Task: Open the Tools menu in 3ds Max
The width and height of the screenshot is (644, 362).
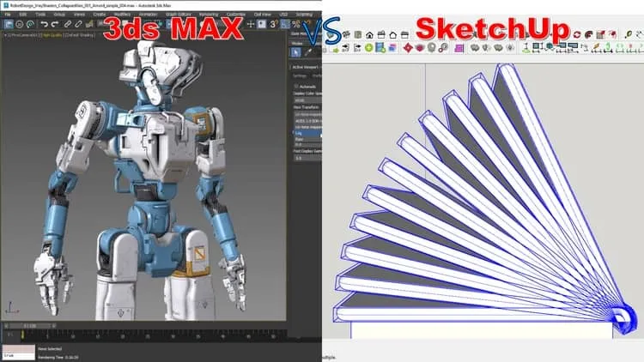Action: 40,15
